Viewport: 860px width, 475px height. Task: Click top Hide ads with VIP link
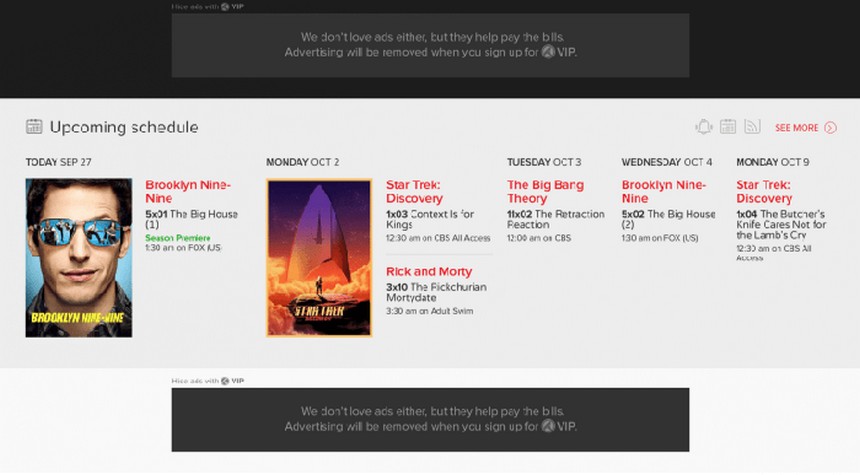[207, 7]
